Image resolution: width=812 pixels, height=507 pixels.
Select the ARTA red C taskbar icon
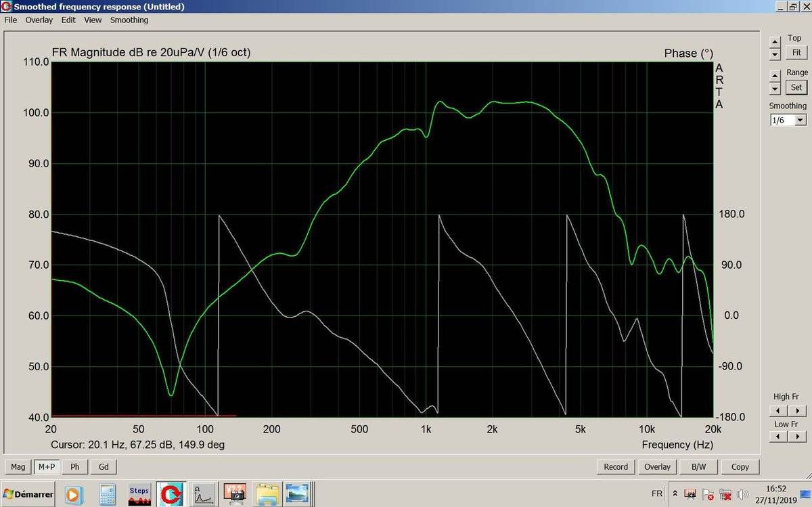pos(172,494)
